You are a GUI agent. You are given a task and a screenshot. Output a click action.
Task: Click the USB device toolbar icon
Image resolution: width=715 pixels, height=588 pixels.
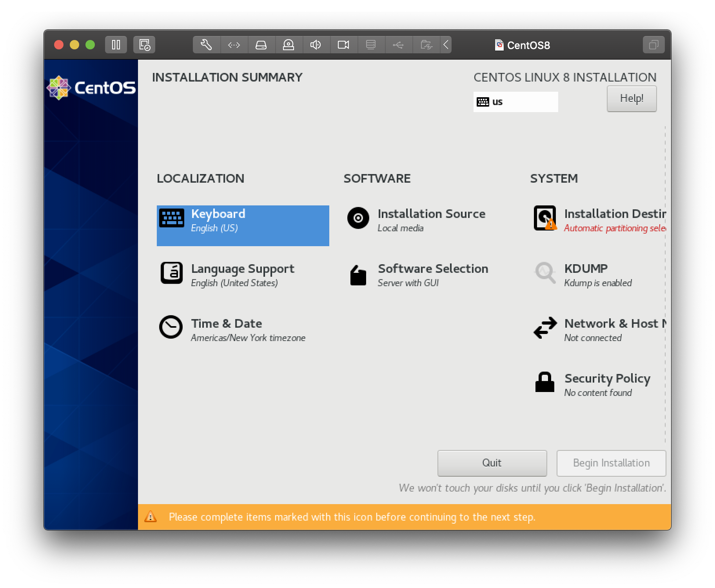click(x=398, y=45)
